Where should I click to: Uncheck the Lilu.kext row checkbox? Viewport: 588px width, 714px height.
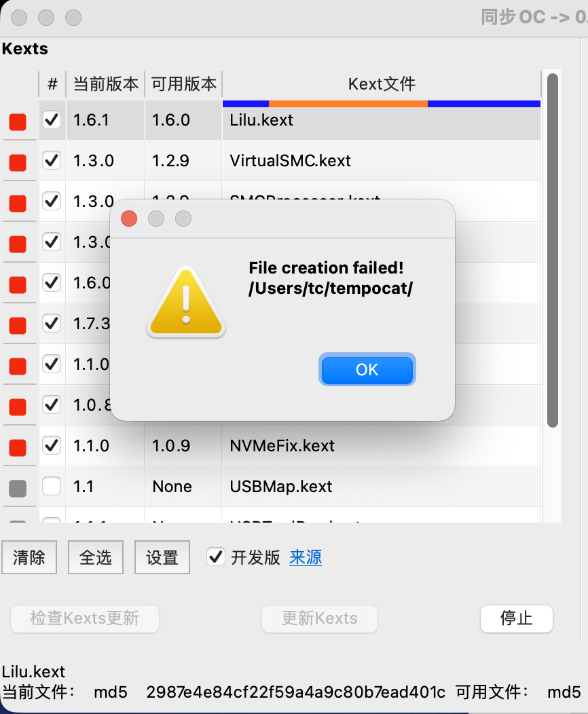(x=52, y=119)
